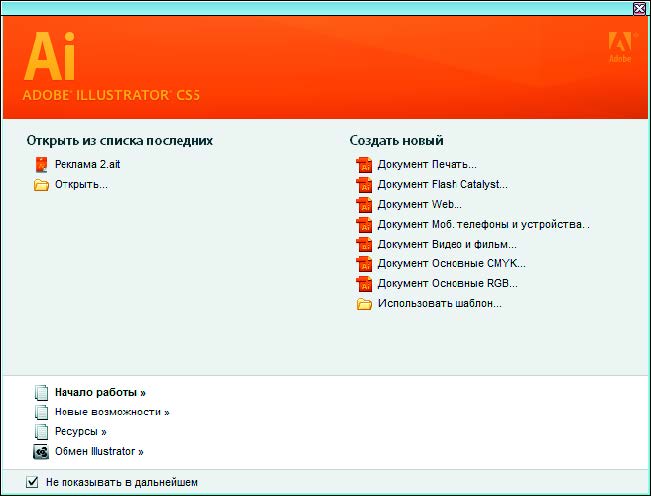
Task: Click the Реклама 2.ait file icon
Action: click(x=42, y=165)
